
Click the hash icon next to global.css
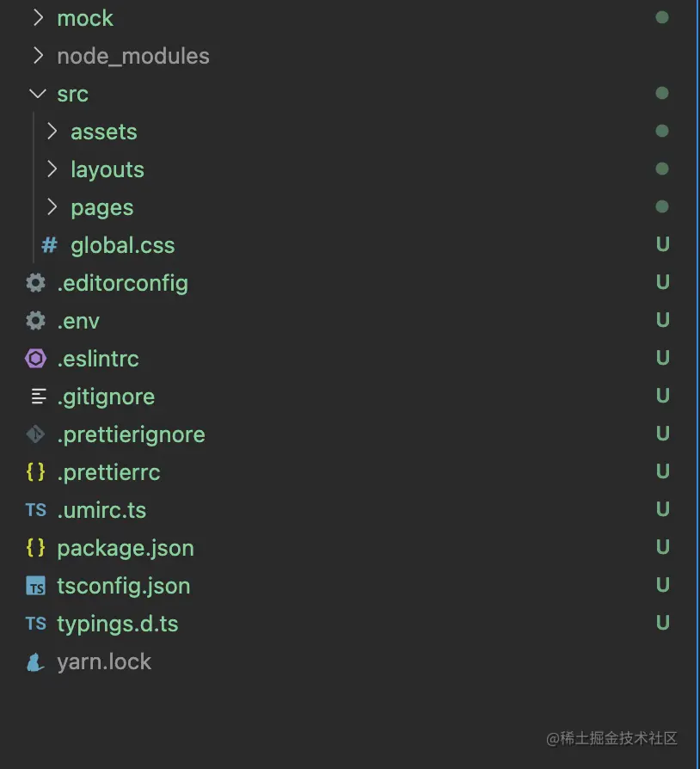[x=49, y=244]
